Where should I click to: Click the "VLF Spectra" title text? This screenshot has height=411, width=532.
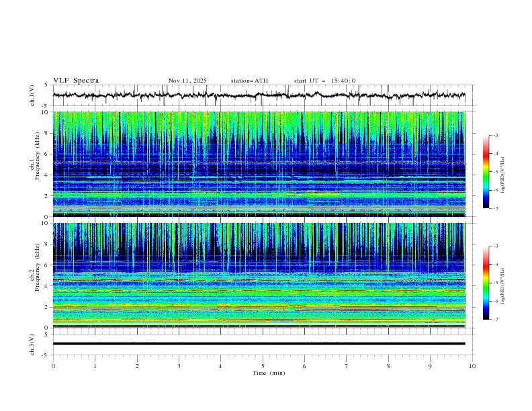[76, 81]
